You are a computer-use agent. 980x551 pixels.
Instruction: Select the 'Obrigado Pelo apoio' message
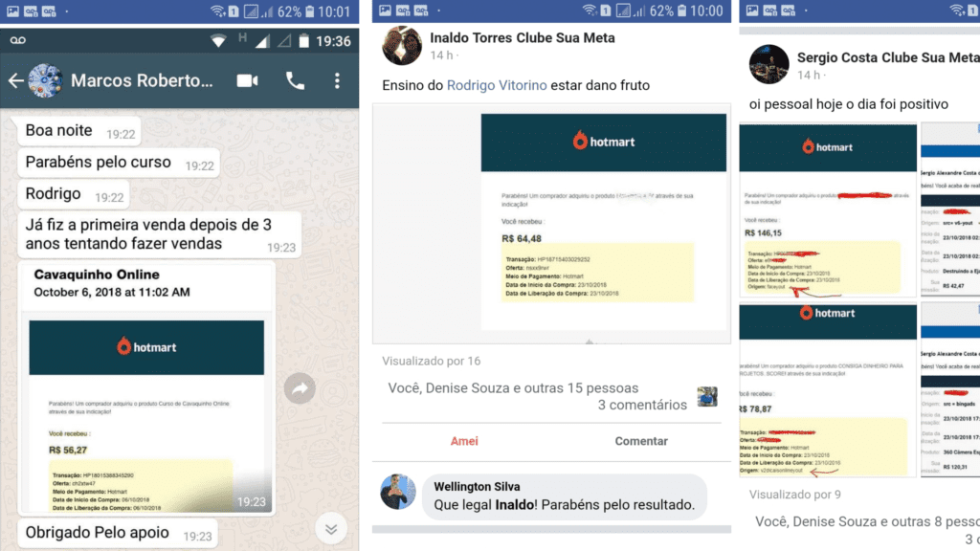(118, 533)
